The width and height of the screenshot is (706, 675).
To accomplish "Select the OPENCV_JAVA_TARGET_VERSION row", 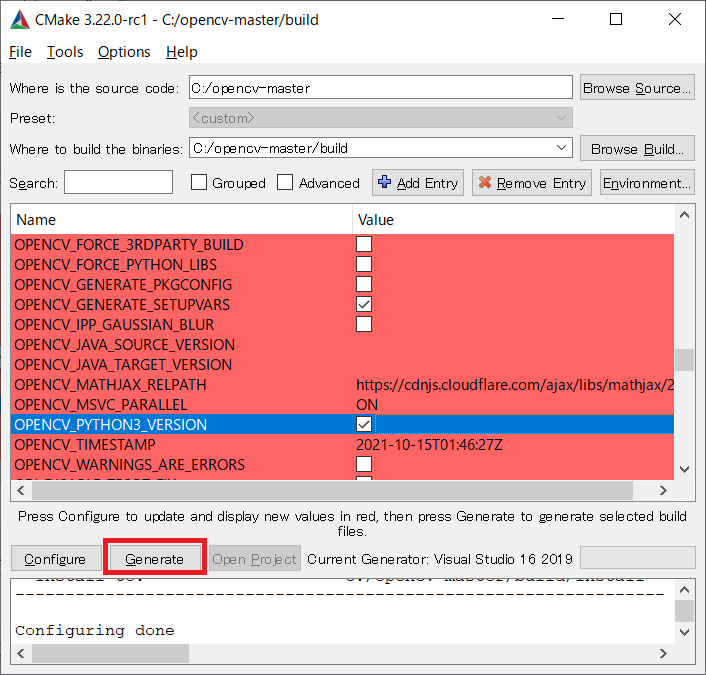I will pos(342,364).
